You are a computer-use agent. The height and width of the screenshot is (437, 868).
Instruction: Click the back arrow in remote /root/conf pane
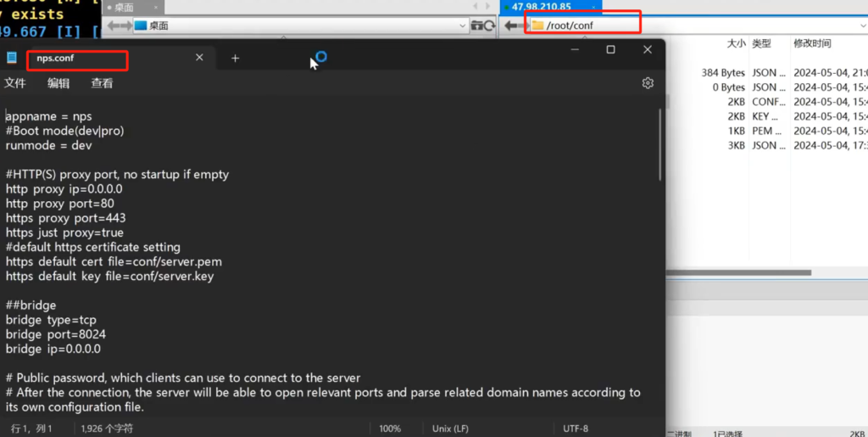point(510,25)
